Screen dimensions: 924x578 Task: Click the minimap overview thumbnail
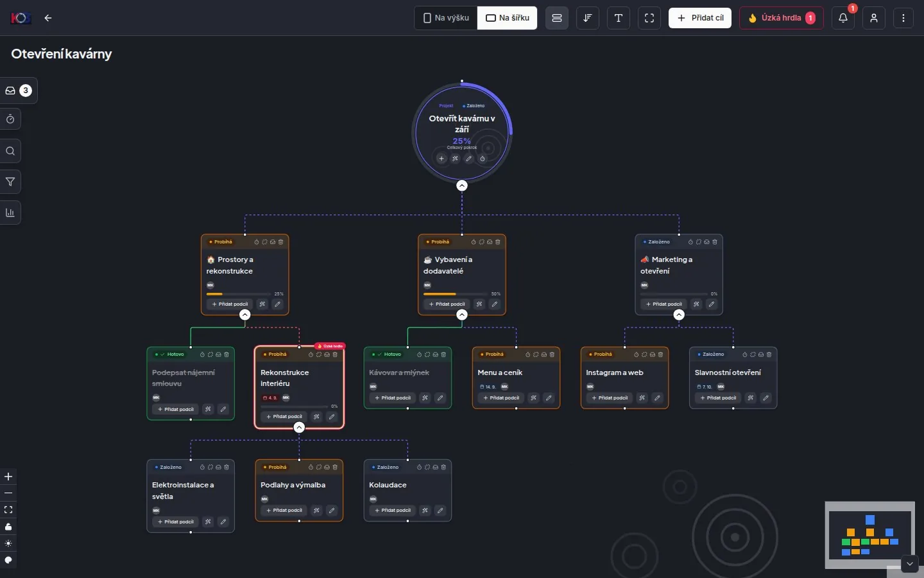(869, 534)
